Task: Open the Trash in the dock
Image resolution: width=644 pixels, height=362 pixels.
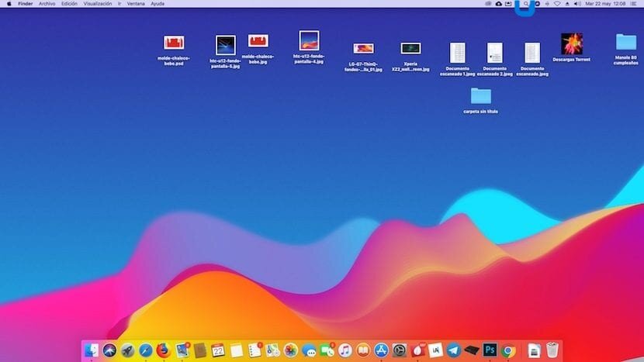Action: (552, 350)
